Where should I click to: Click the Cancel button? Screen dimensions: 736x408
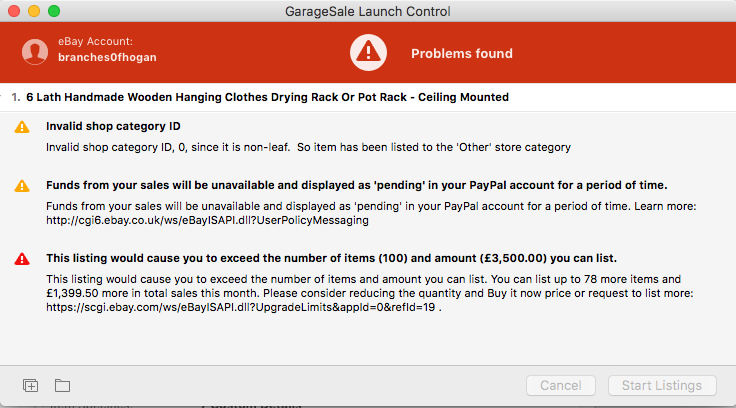click(561, 385)
